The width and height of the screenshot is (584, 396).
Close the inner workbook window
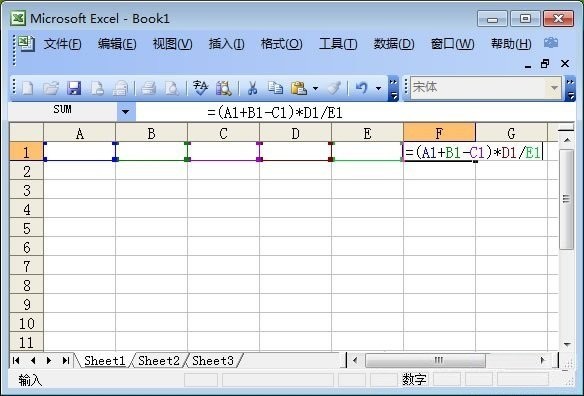[565, 64]
